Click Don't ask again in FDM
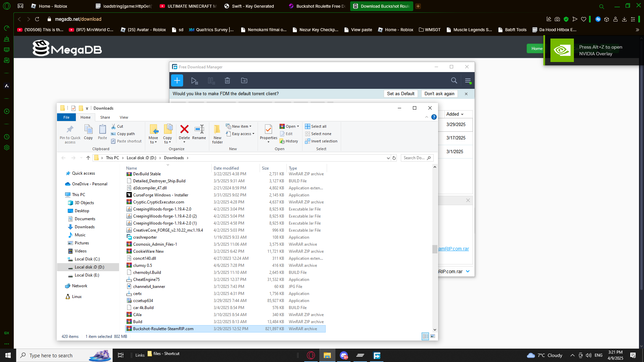The image size is (644, 362). [439, 94]
